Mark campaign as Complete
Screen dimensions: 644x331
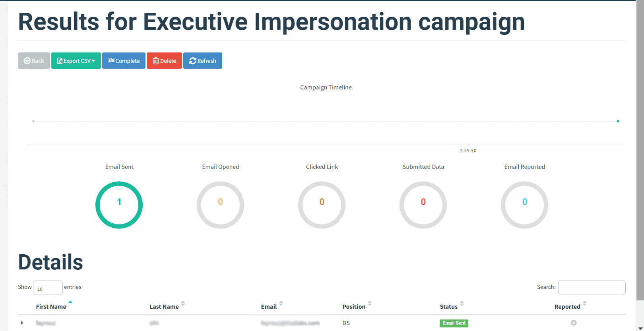[x=124, y=61]
